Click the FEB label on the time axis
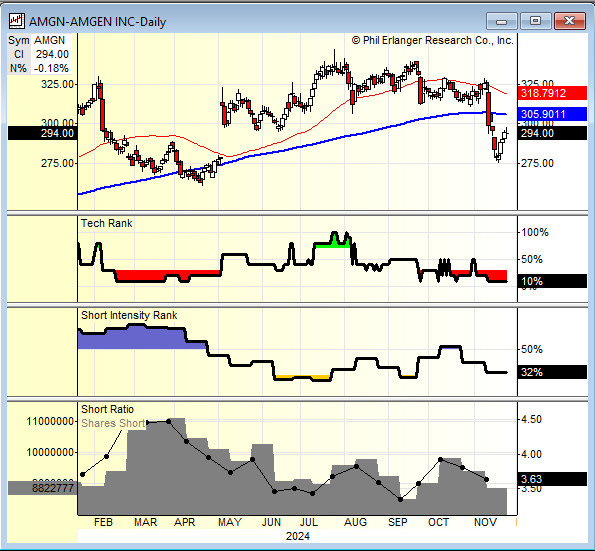595x551 pixels. (103, 523)
